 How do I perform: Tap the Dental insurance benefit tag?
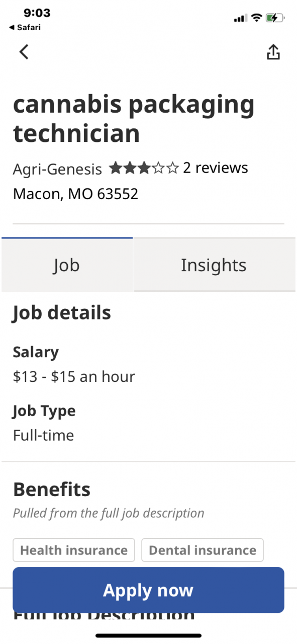coord(203,550)
